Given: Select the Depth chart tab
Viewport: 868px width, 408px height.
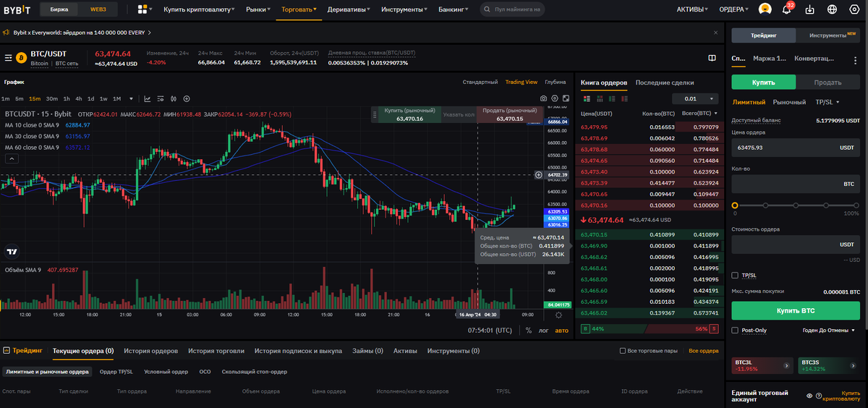Looking at the screenshot, I should tap(556, 82).
